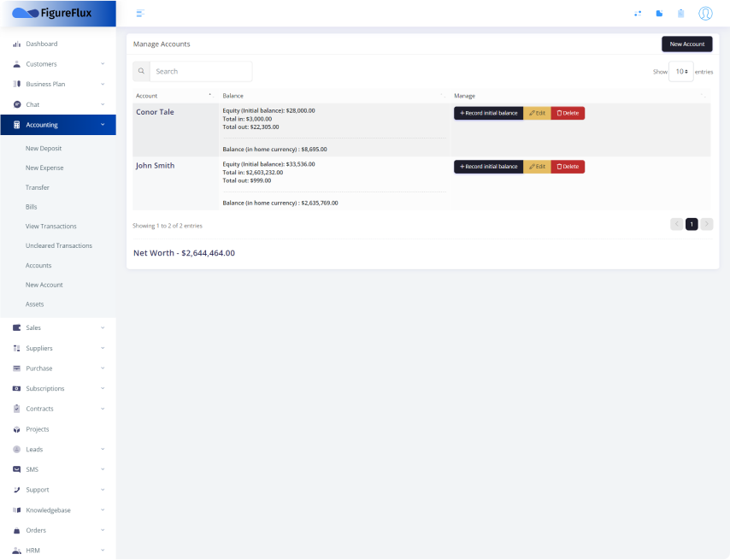Open the user profile avatar icon
Image resolution: width=730 pixels, height=560 pixels.
(x=705, y=13)
